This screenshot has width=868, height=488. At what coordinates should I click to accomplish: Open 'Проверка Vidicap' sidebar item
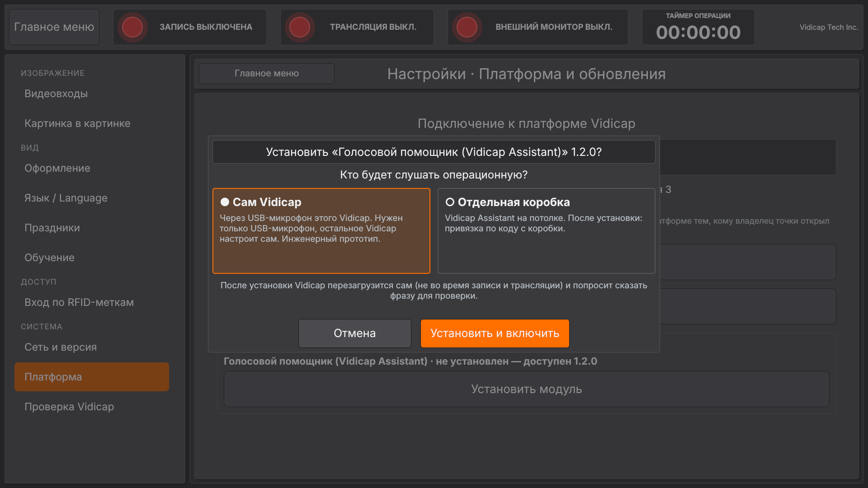click(92, 407)
